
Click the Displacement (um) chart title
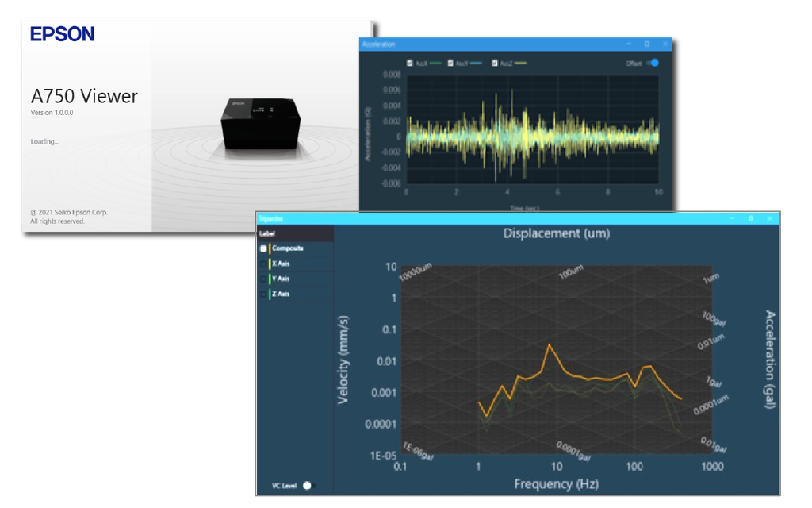pos(557,233)
